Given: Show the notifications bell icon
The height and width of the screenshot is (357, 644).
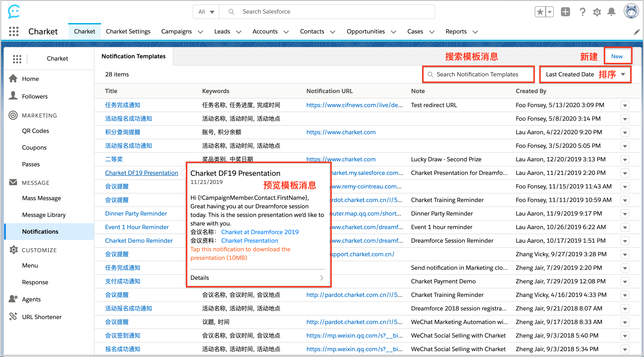Looking at the screenshot, I should [x=612, y=12].
